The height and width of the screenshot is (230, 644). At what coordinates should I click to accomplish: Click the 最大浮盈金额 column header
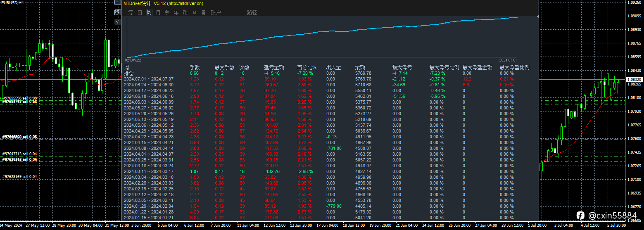477,67
